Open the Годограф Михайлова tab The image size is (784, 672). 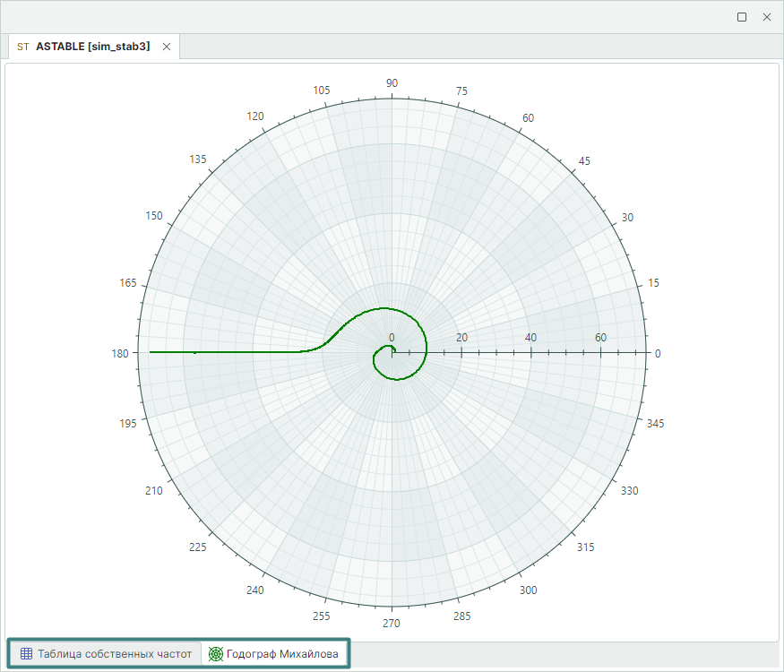pyautogui.click(x=282, y=654)
